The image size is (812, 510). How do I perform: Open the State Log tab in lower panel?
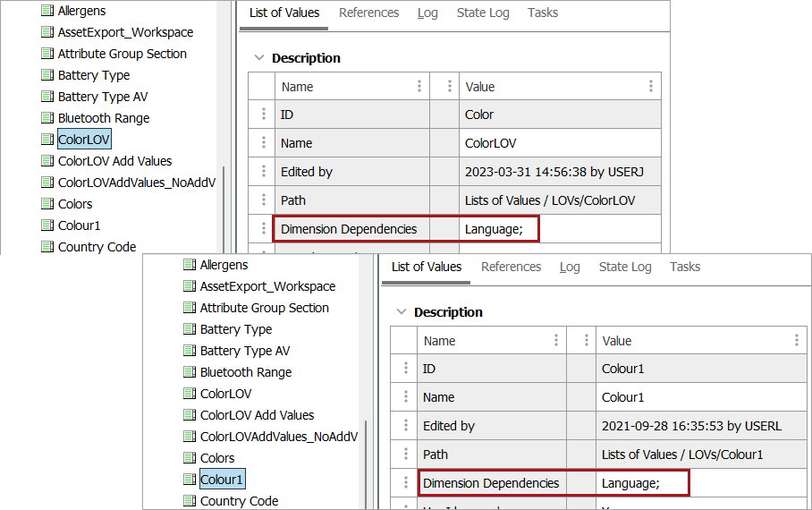(625, 267)
